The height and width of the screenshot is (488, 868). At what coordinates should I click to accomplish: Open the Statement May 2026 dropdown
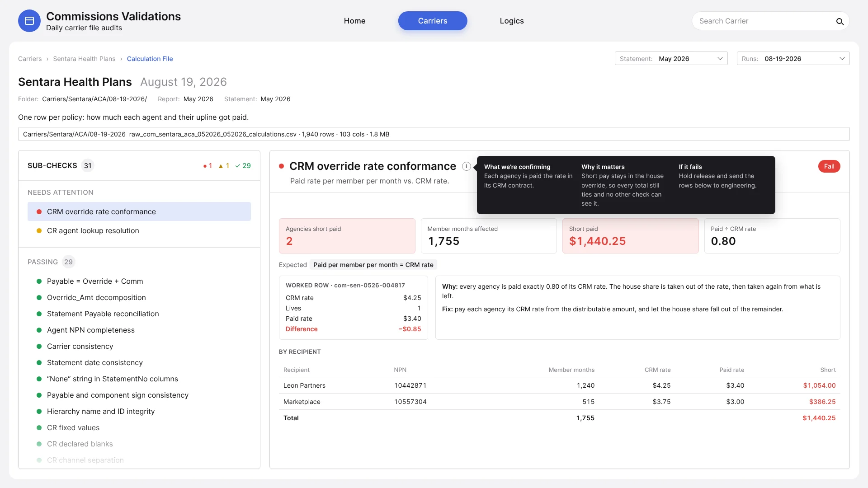pos(671,59)
